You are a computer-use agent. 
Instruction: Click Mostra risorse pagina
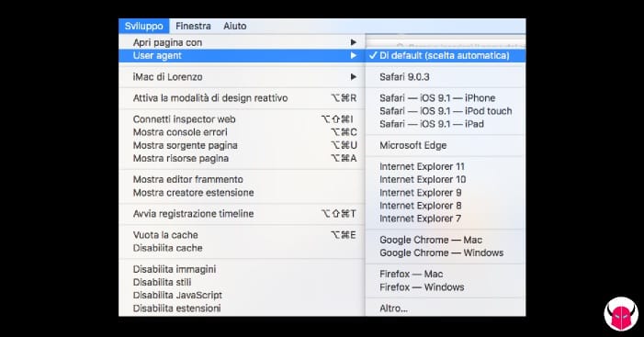[x=242, y=159]
